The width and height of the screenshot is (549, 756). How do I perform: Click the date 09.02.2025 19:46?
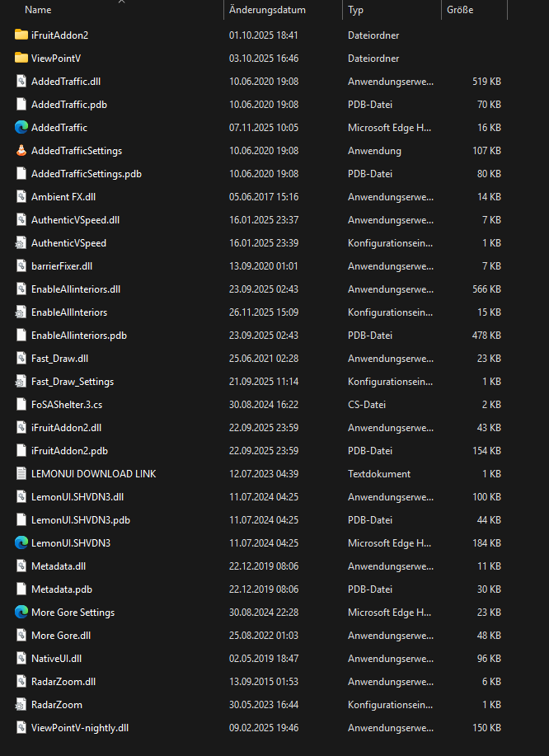click(x=264, y=727)
